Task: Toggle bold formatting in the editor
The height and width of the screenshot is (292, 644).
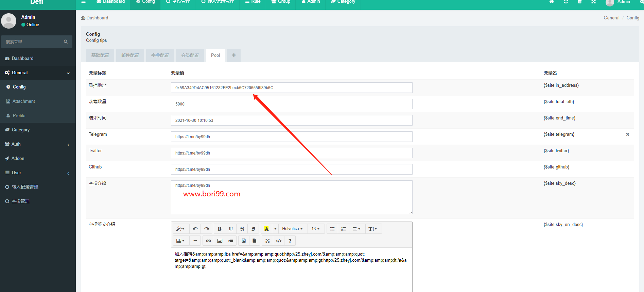Action: (x=220, y=229)
